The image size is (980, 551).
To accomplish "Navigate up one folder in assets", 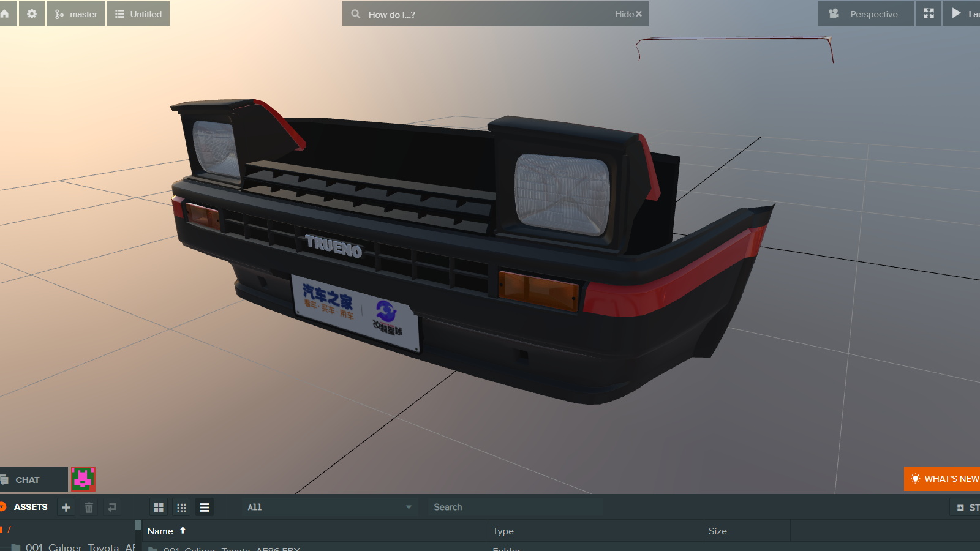I will [112, 508].
